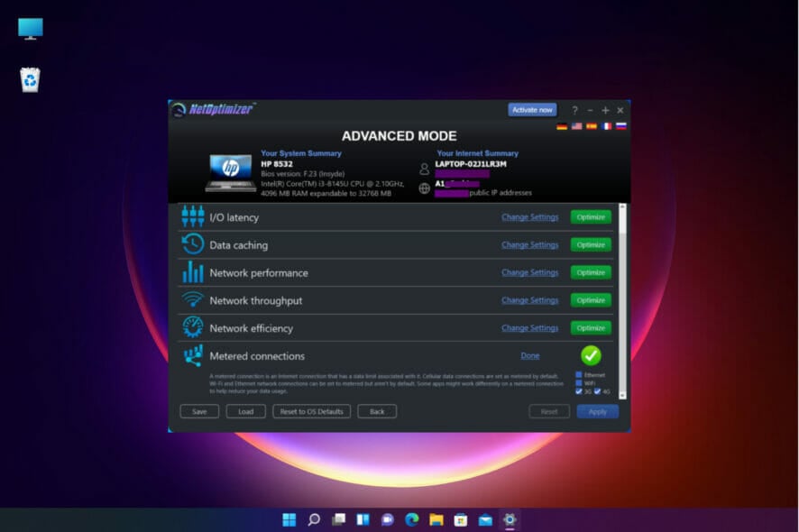This screenshot has height=532, width=799.
Task: Open help via the question mark icon
Action: [574, 109]
